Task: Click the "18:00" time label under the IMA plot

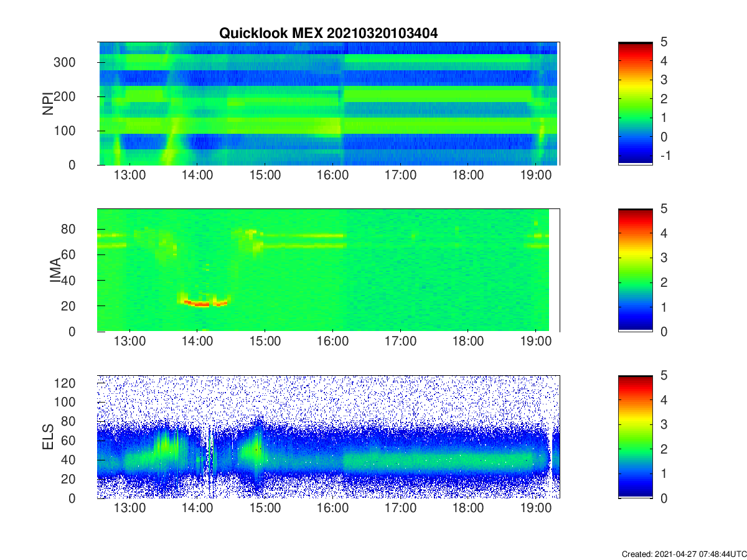Action: [468, 342]
